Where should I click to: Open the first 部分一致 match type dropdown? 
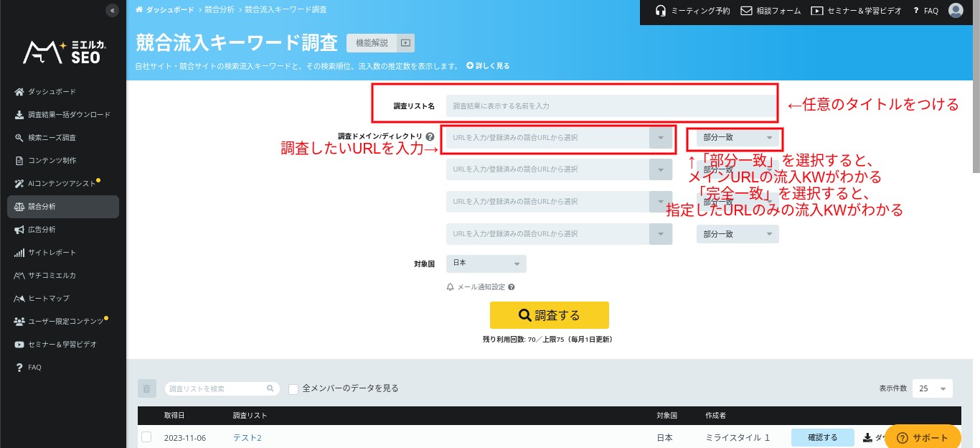coord(737,137)
